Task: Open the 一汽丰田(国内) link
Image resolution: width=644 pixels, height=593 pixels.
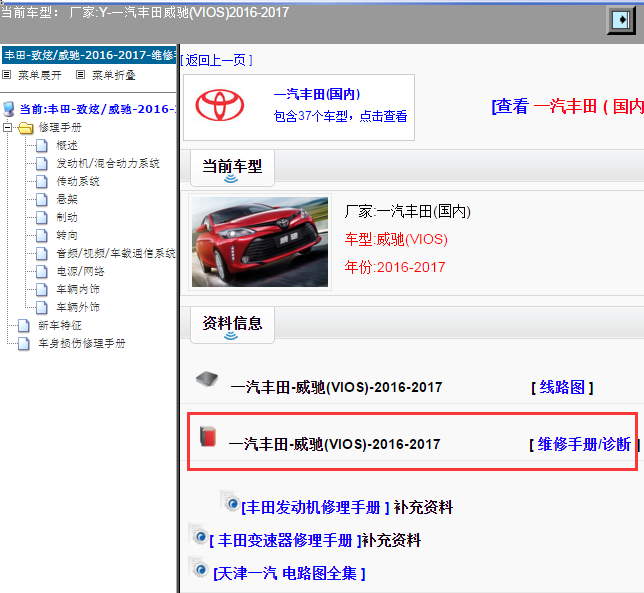Action: pos(317,94)
